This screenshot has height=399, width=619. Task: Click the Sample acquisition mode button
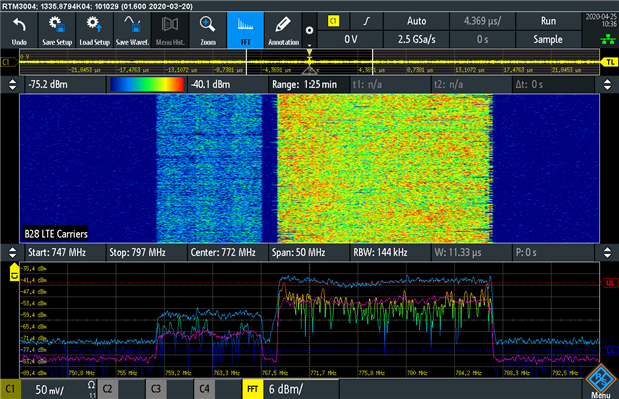[x=548, y=39]
